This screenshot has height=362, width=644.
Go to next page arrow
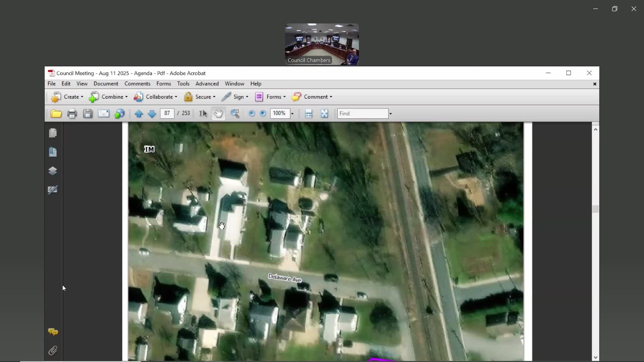pos(152,114)
